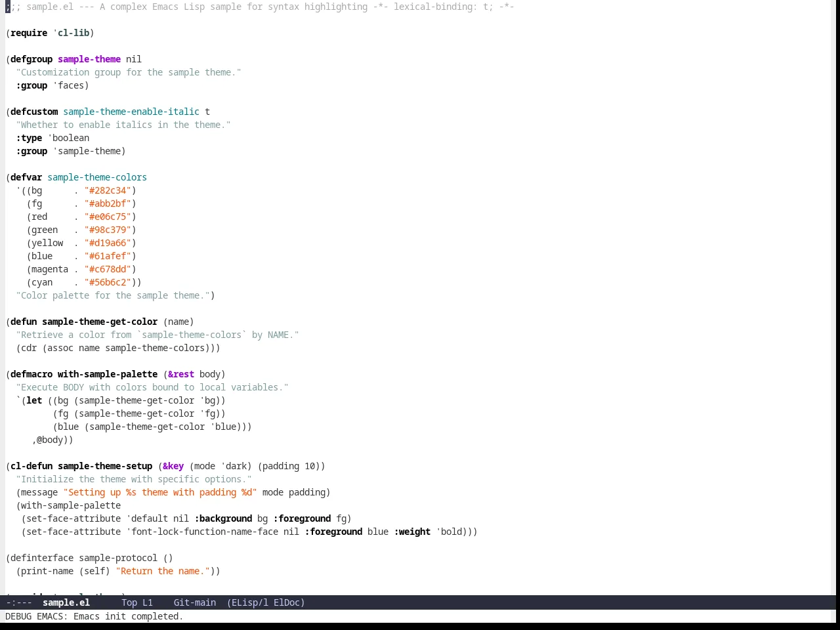Screen dimensions: 840x630
Task: Click the :background keyword
Action: pos(223,518)
